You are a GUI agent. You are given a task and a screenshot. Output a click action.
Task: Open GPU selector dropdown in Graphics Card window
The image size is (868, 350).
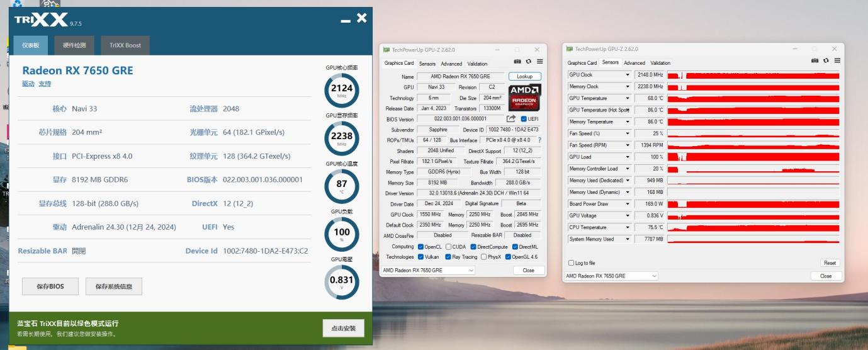428,270
